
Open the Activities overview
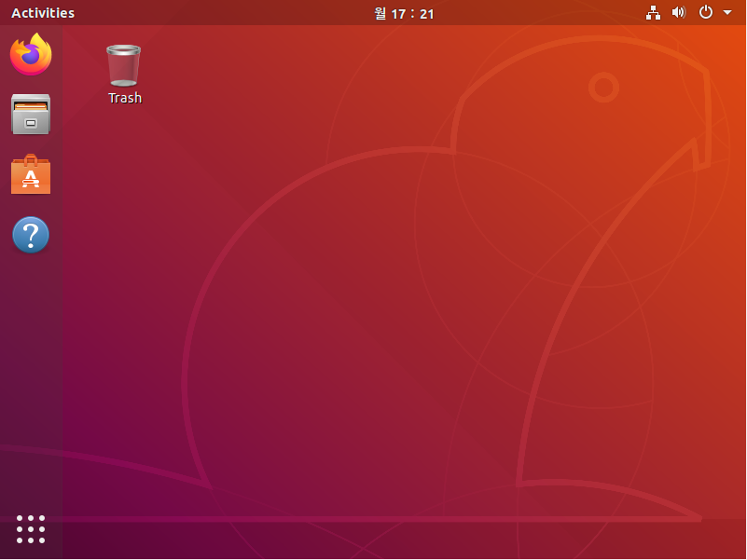pos(43,13)
